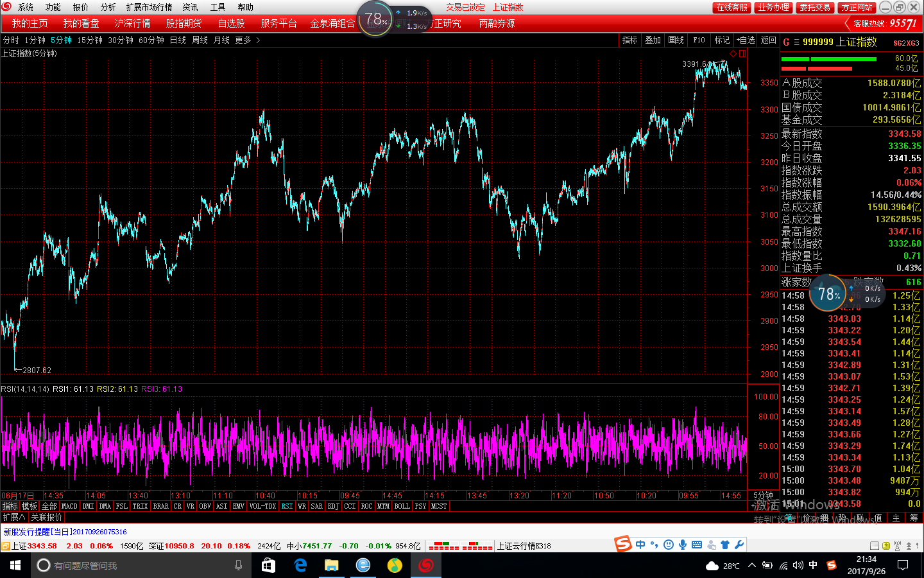Click 5分钟 period selector beside the time axis
This screenshot has width=924, height=578.
pos(763,495)
